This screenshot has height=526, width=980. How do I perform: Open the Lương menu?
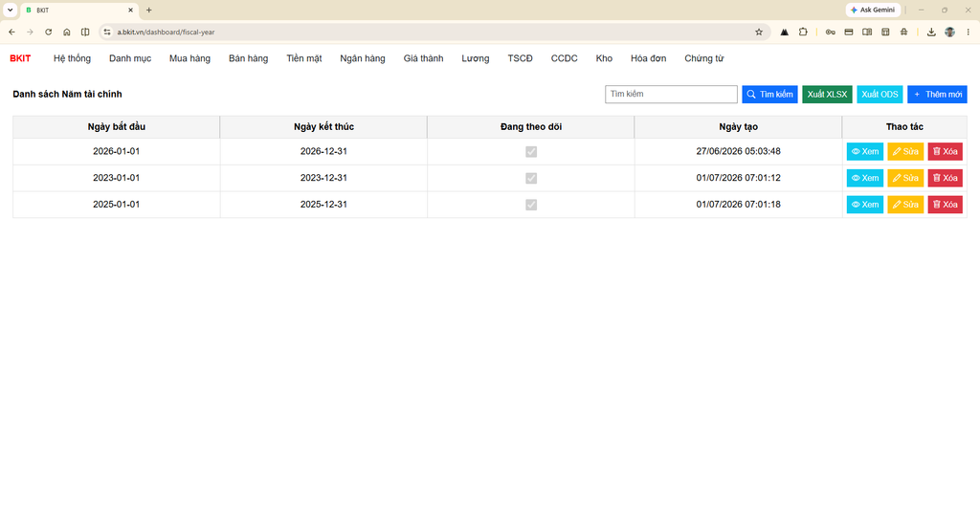[476, 58]
